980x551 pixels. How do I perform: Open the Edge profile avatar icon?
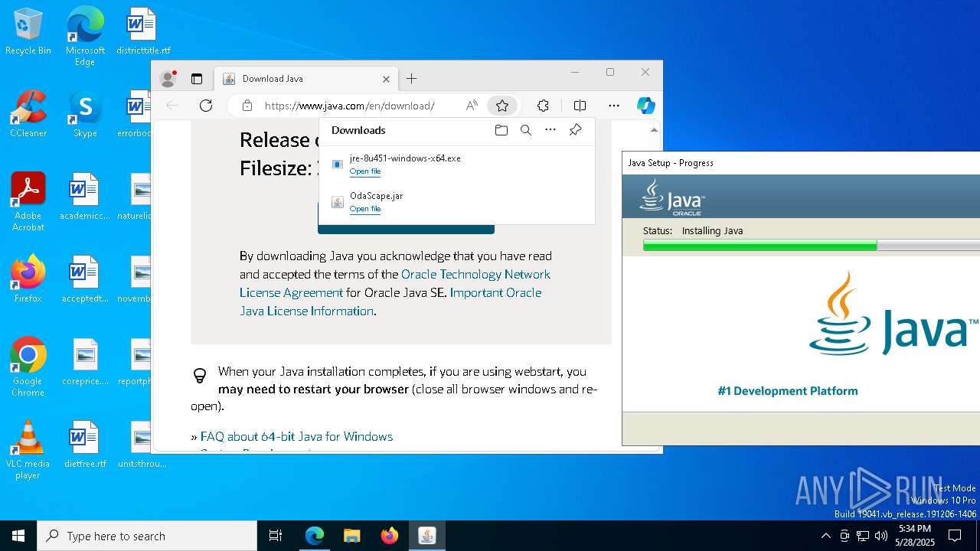click(168, 79)
